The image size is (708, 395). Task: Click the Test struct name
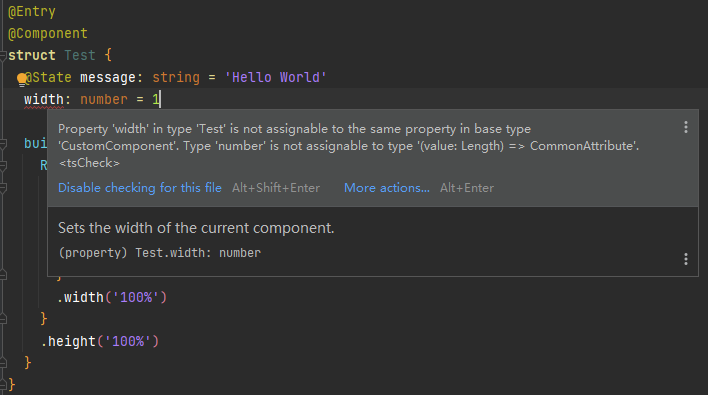(x=80, y=56)
